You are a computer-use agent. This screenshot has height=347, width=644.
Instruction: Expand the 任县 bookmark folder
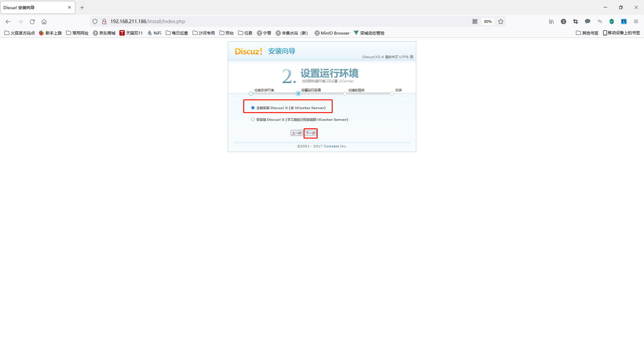pyautogui.click(x=246, y=33)
